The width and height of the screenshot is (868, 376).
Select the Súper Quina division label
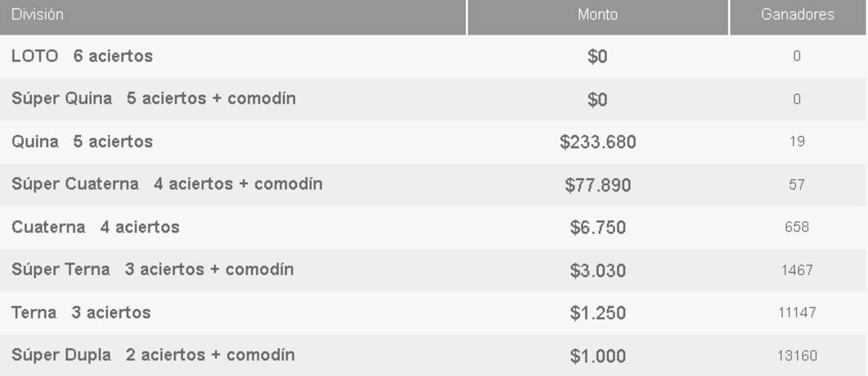(153, 98)
